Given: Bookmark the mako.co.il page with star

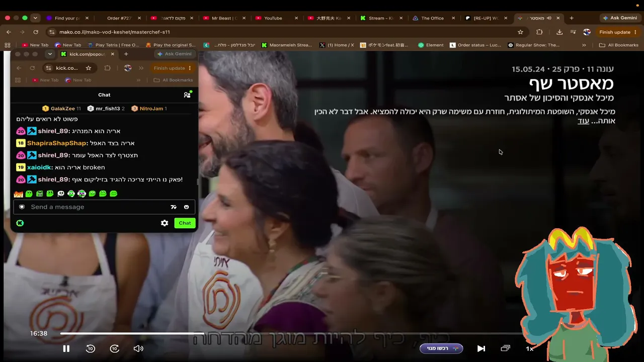Looking at the screenshot, I should (520, 32).
